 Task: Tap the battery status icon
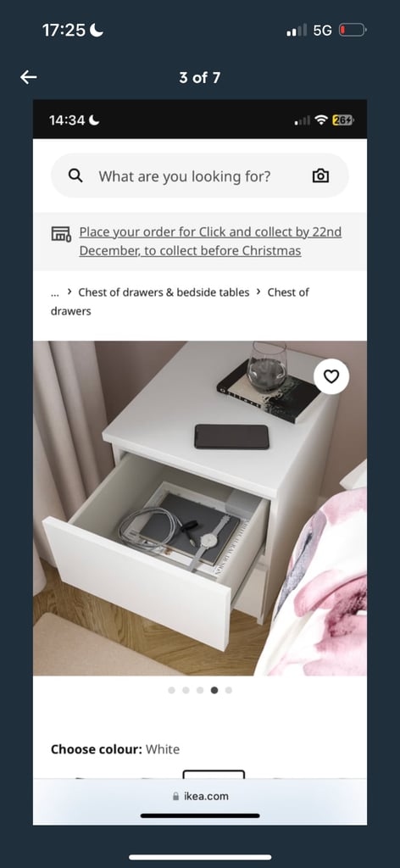pos(353,30)
